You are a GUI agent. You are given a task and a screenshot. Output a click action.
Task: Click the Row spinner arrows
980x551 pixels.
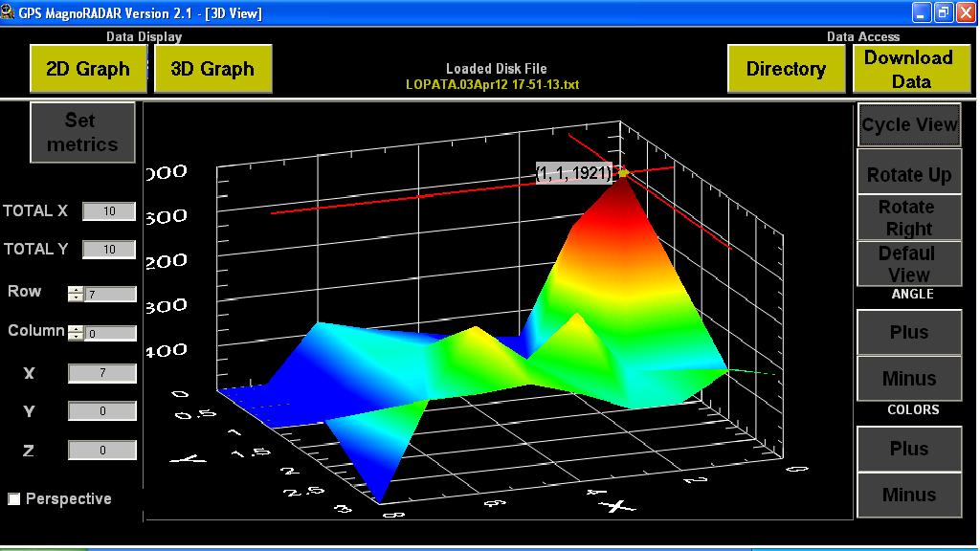[x=76, y=295]
